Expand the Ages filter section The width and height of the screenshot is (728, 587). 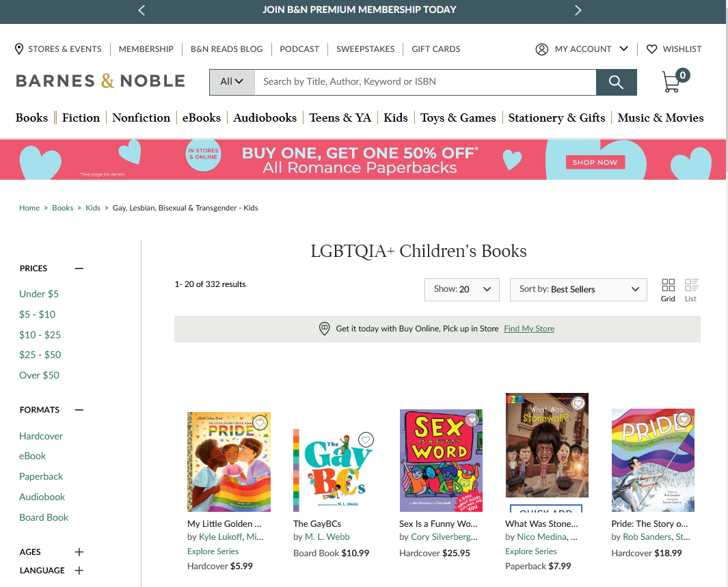point(79,551)
